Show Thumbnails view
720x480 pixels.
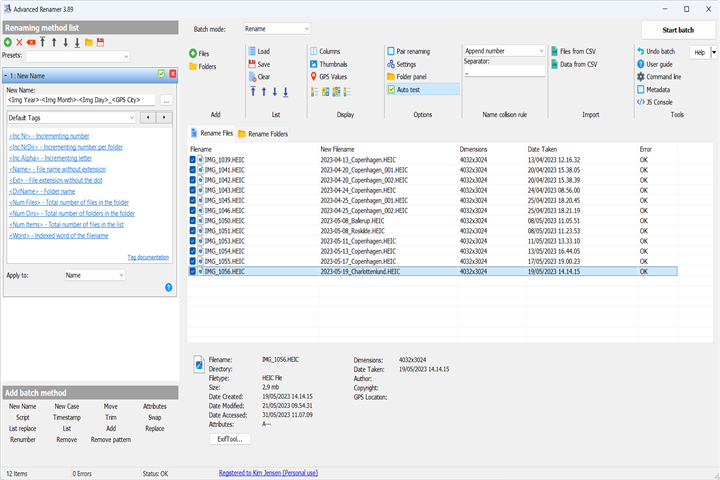tap(329, 64)
